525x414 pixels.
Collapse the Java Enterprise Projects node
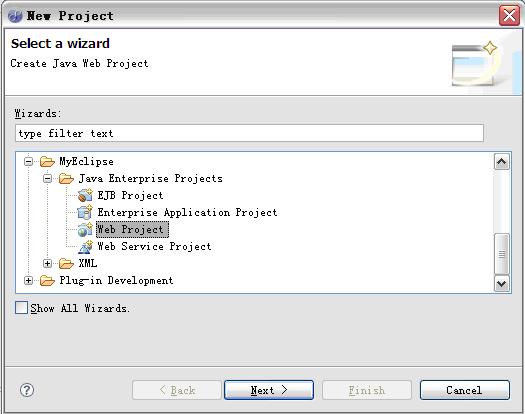(48, 179)
